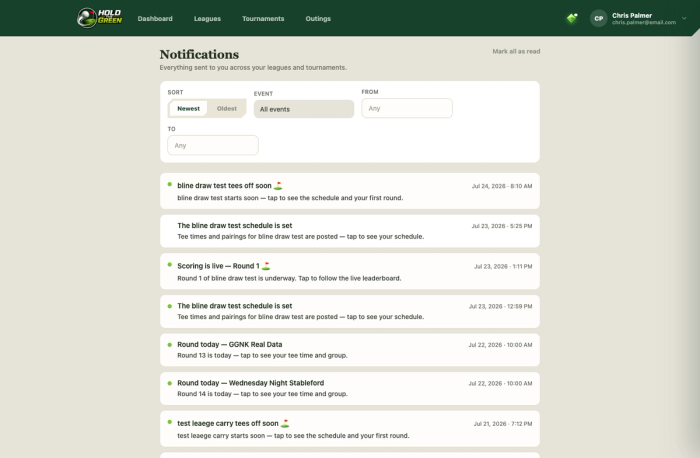Open 'Scoring is live — Round 1' notification

coord(350,271)
